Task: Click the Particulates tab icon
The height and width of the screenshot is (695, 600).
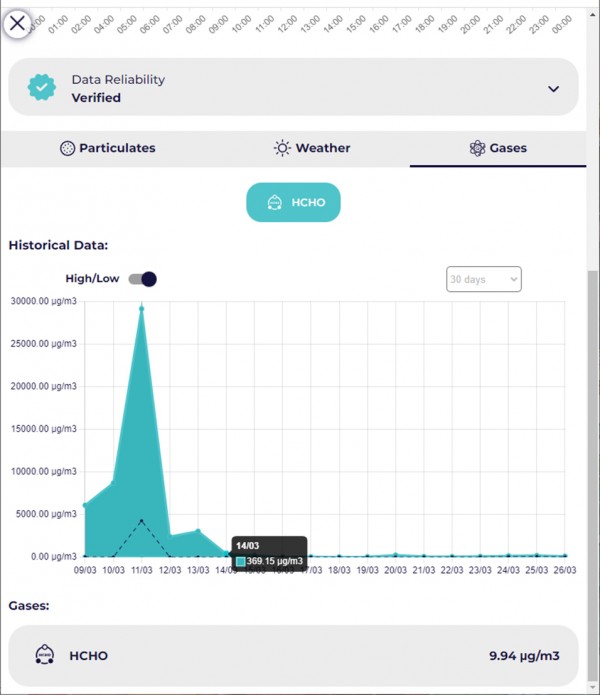Action: point(68,148)
